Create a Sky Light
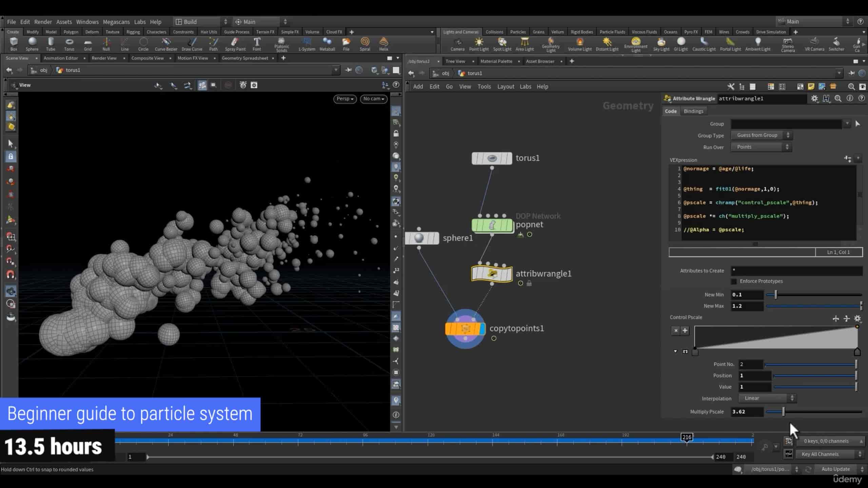 (x=661, y=44)
